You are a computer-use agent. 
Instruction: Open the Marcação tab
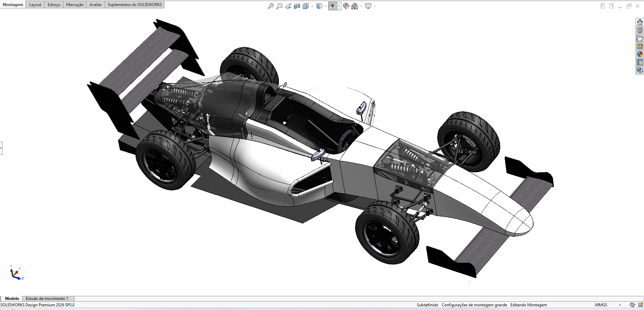click(x=75, y=5)
